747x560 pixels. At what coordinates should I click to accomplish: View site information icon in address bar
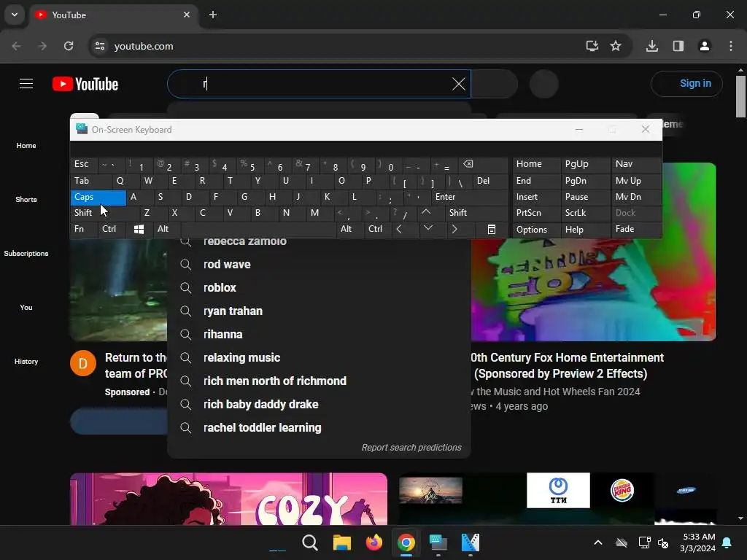pos(100,46)
